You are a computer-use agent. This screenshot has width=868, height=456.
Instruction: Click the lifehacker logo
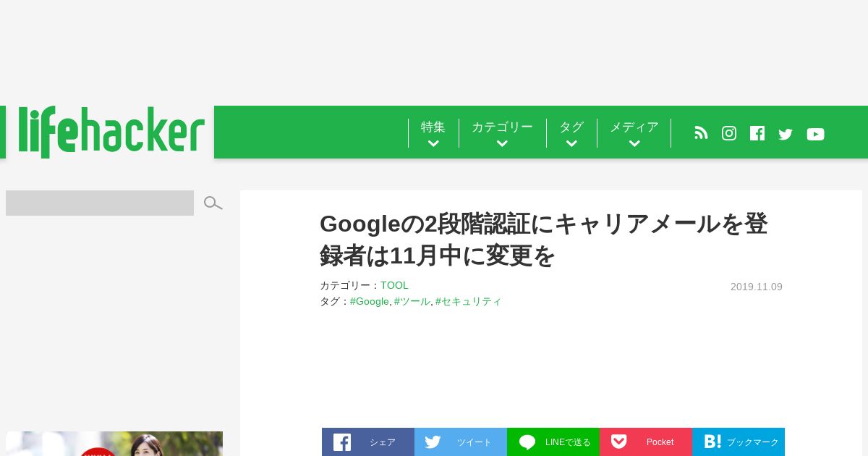pos(111,132)
